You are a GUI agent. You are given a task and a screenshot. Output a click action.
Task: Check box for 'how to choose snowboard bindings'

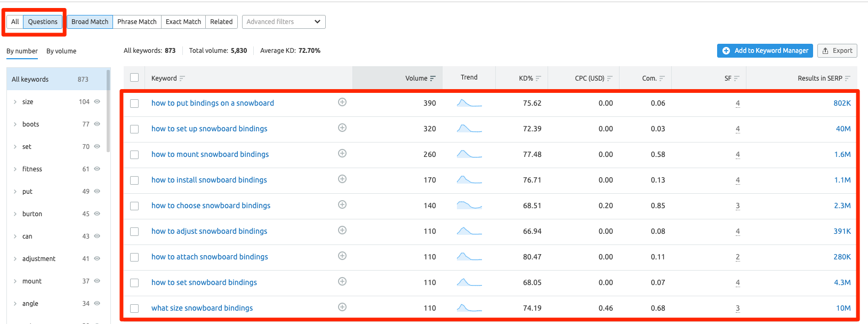click(134, 206)
